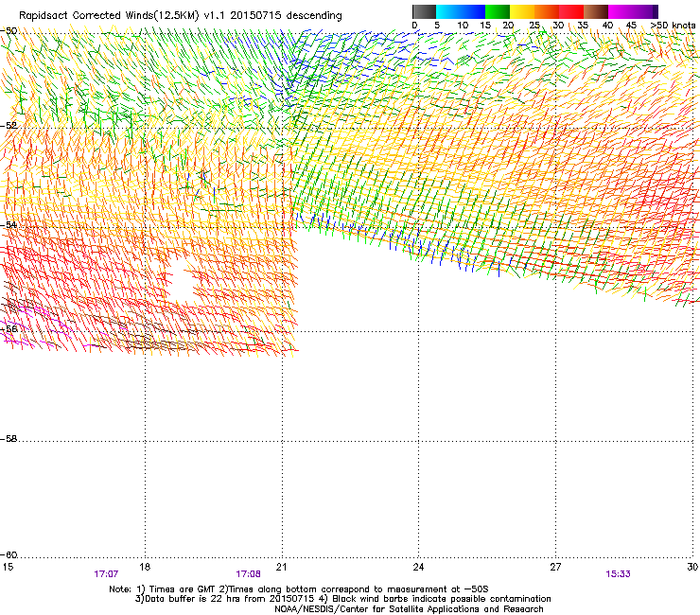Click the red 30-35 knots legend swatch
Screen dimensions: 700x615
(x=571, y=11)
